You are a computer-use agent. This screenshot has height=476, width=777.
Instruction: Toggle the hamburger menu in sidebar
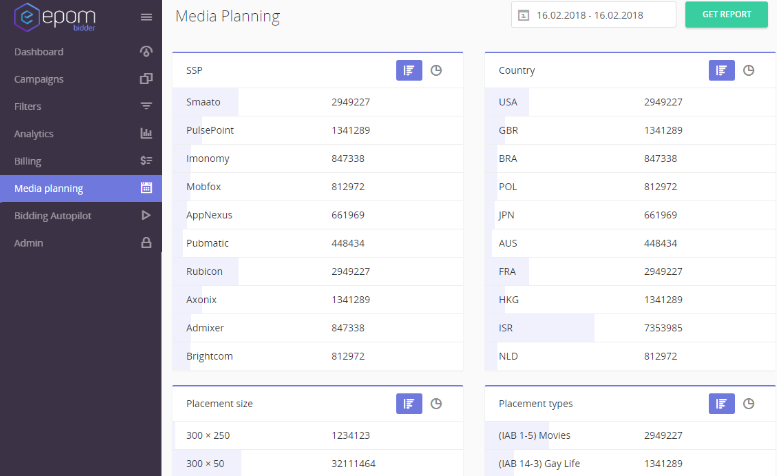pyautogui.click(x=146, y=17)
